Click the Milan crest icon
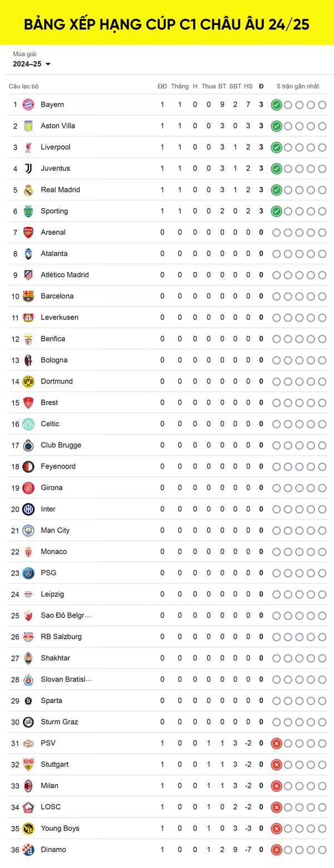This screenshot has width=334, height=868. coord(28,786)
